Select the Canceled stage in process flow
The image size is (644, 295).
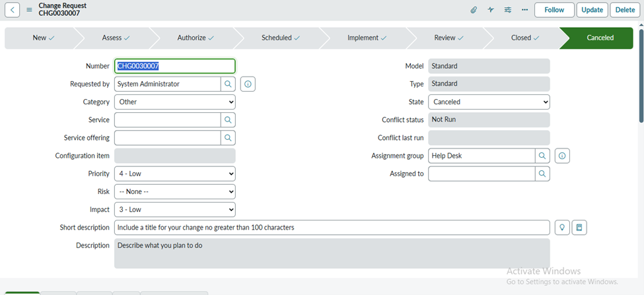(x=600, y=38)
